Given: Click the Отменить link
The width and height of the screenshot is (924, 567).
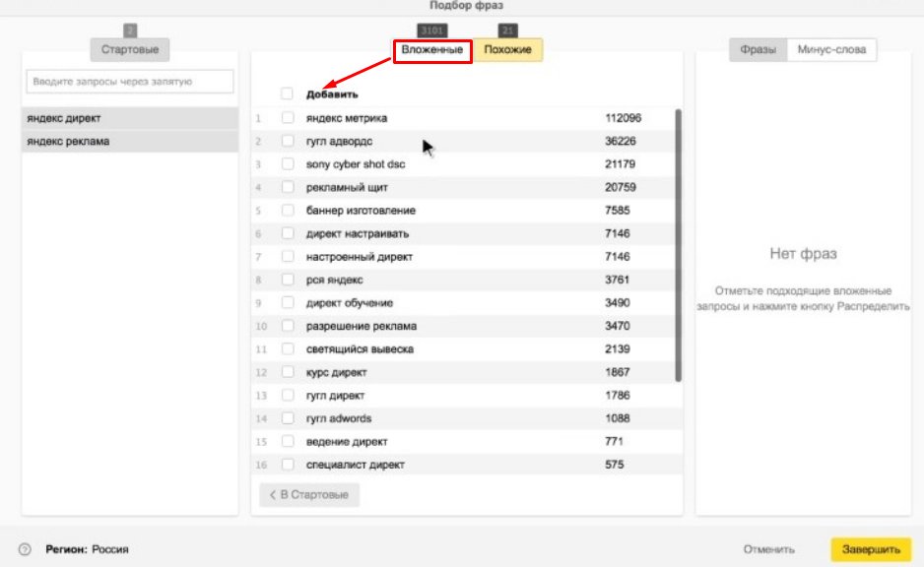Looking at the screenshot, I should coord(768,549).
